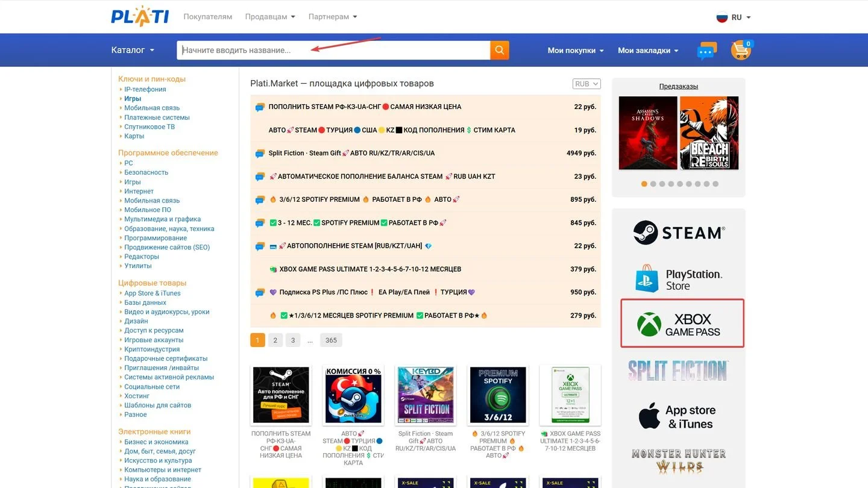Open the Спутниковое ТВ category
The image size is (868, 488).
pos(149,127)
